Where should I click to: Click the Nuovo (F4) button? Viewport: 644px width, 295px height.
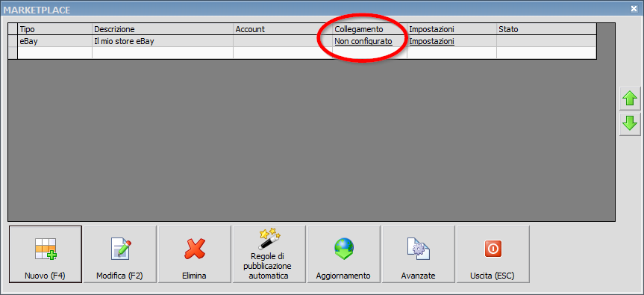point(46,255)
